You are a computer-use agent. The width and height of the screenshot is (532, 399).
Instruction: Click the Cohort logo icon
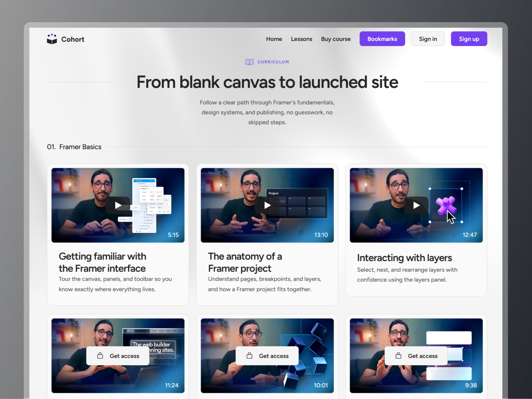pyautogui.click(x=52, y=39)
